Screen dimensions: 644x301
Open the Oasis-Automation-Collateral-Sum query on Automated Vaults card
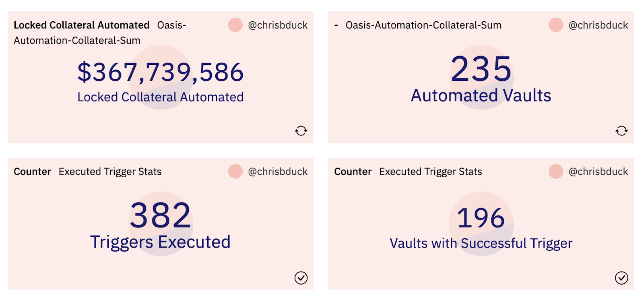point(423,25)
